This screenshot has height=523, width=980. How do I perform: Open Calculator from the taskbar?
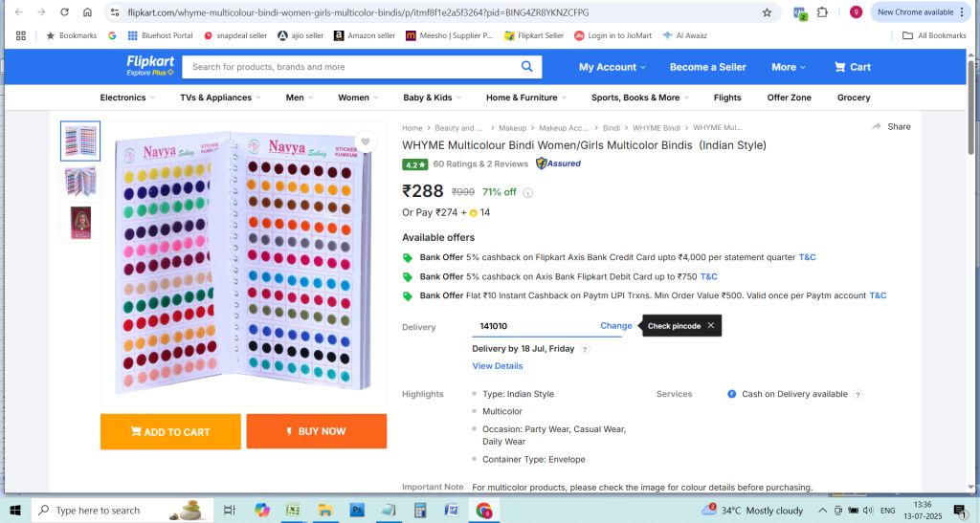coord(420,511)
